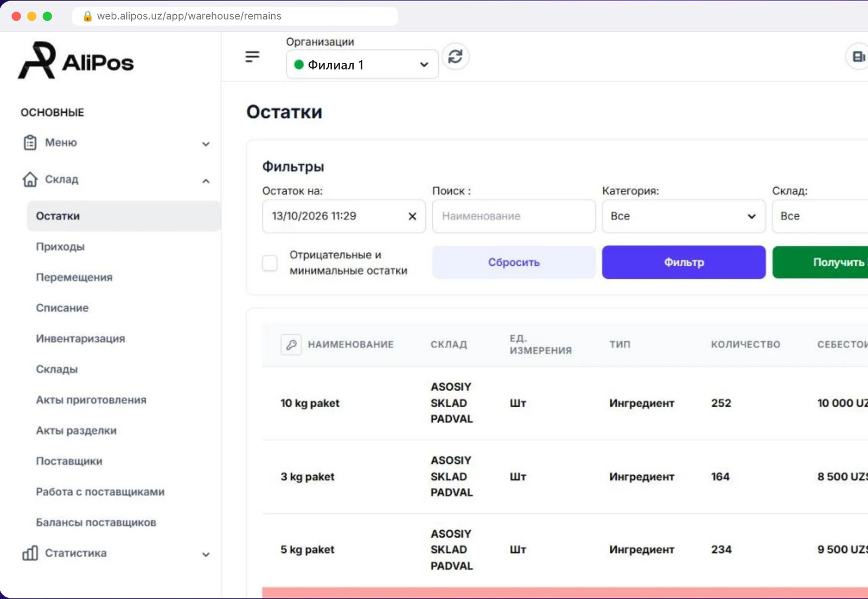Open Приходы in sidebar
This screenshot has width=868, height=599.
pyautogui.click(x=60, y=247)
